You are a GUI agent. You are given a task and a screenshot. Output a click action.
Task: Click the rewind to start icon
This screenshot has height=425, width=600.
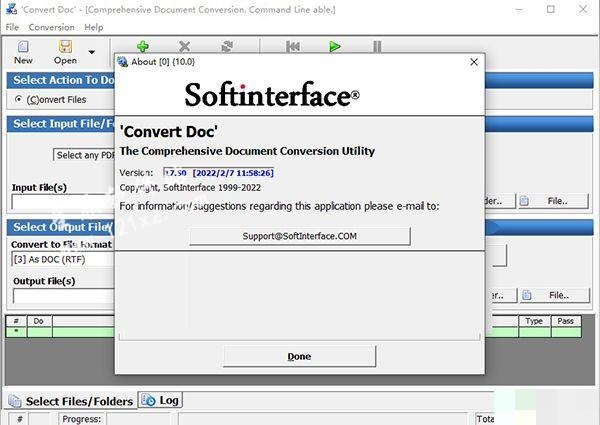pyautogui.click(x=293, y=46)
